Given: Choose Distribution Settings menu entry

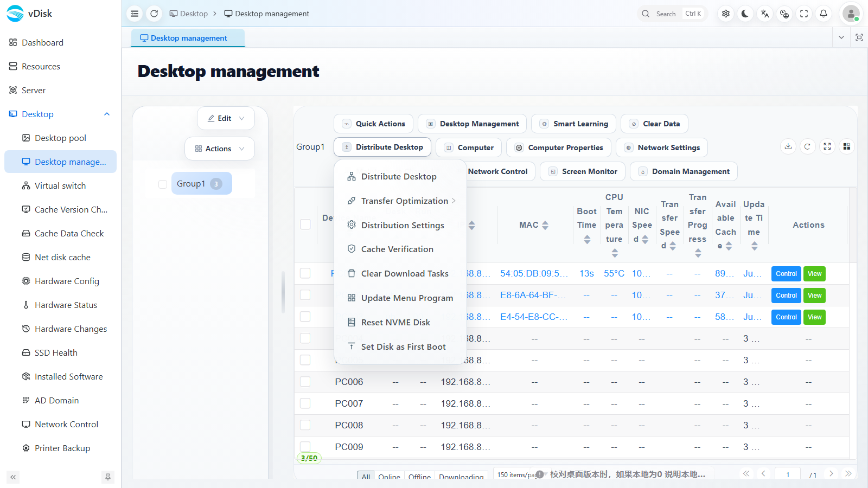Looking at the screenshot, I should [x=401, y=225].
